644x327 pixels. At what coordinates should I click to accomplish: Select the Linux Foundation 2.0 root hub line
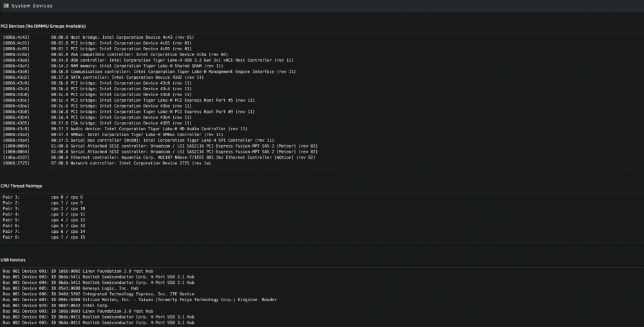[78, 272]
